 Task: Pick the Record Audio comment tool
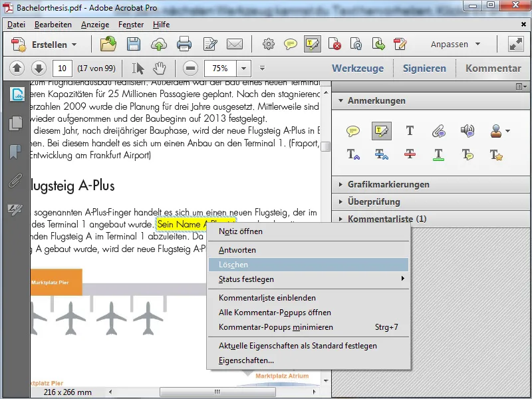(x=467, y=130)
